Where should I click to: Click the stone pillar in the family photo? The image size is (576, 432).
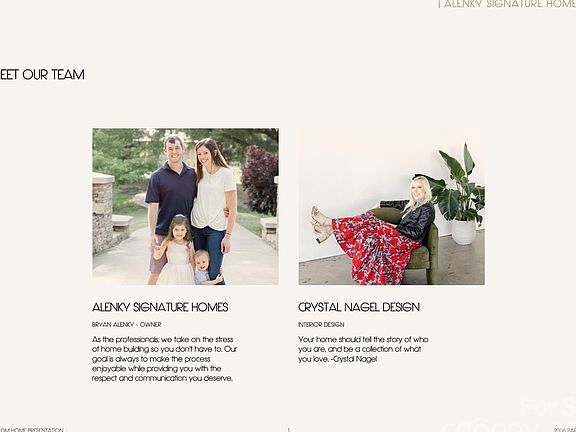point(103,213)
